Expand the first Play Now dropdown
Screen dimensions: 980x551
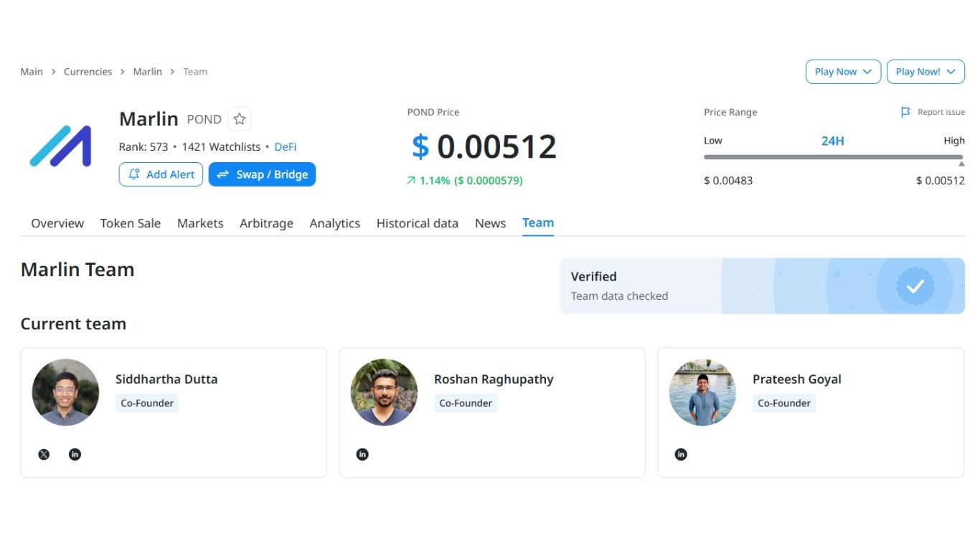pyautogui.click(x=843, y=72)
